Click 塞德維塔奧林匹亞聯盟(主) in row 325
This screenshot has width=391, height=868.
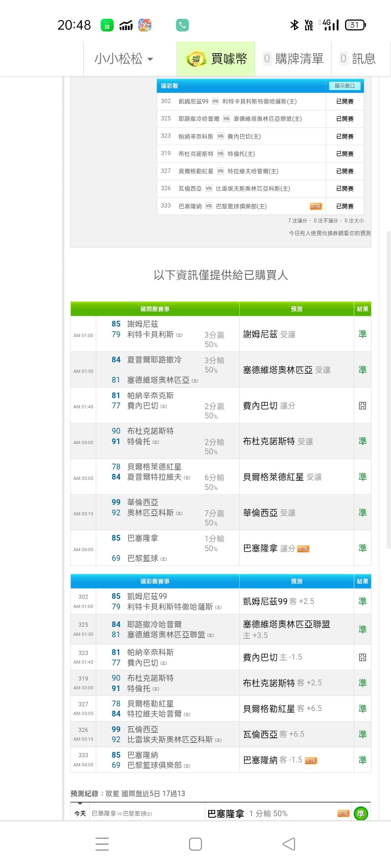[268, 119]
